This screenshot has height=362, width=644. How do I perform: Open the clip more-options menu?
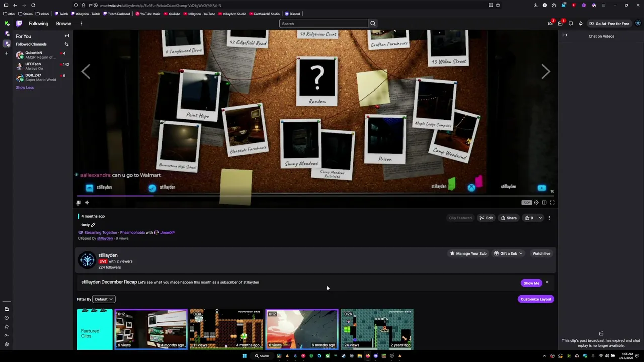549,218
